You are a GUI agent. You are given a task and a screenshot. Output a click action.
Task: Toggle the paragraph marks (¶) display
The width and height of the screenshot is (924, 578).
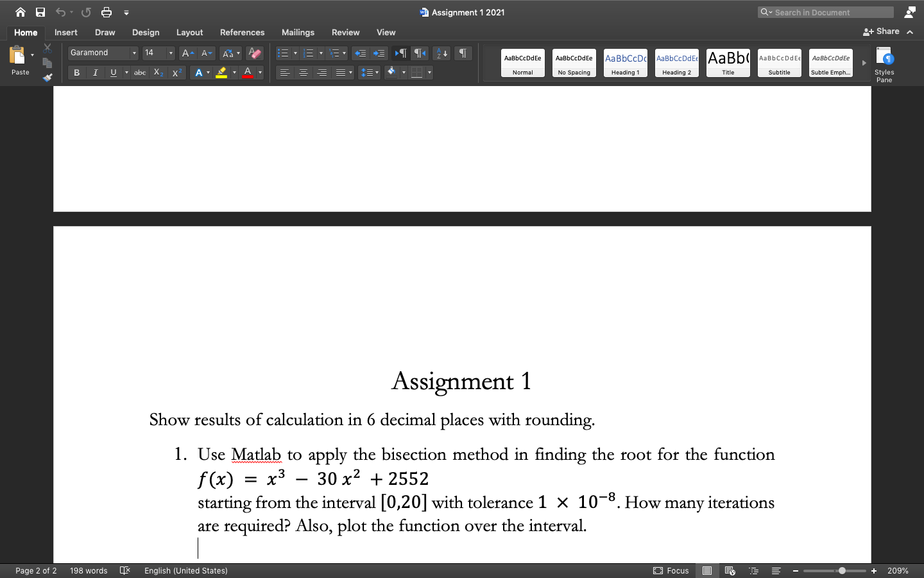pos(462,53)
